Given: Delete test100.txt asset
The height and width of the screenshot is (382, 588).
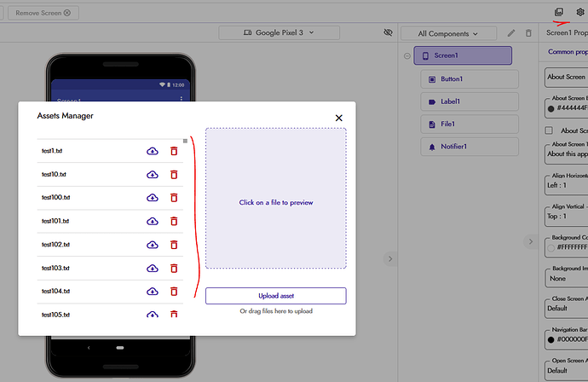Looking at the screenshot, I should click(x=174, y=197).
